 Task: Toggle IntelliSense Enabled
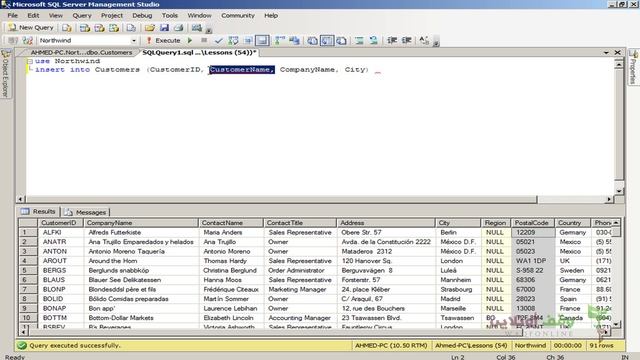click(x=262, y=40)
